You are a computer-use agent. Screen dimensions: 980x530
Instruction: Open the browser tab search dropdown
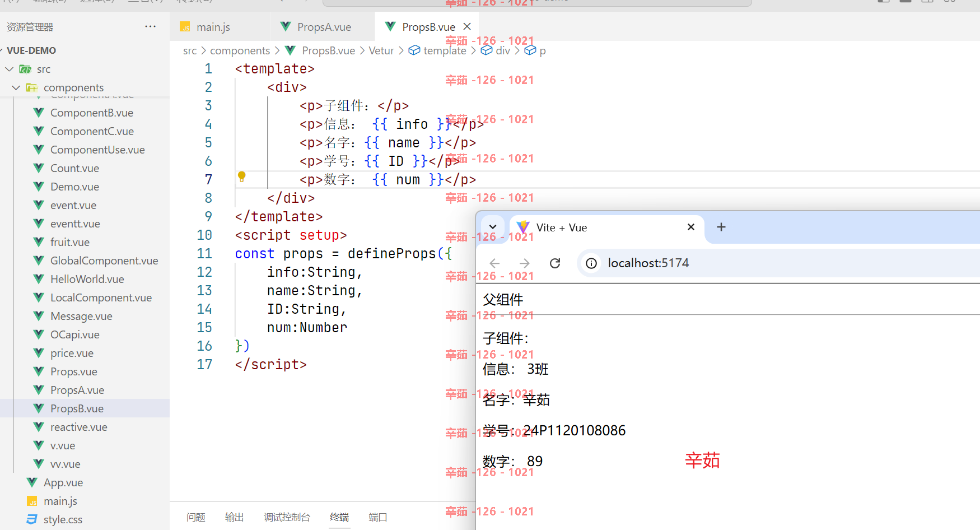point(493,227)
